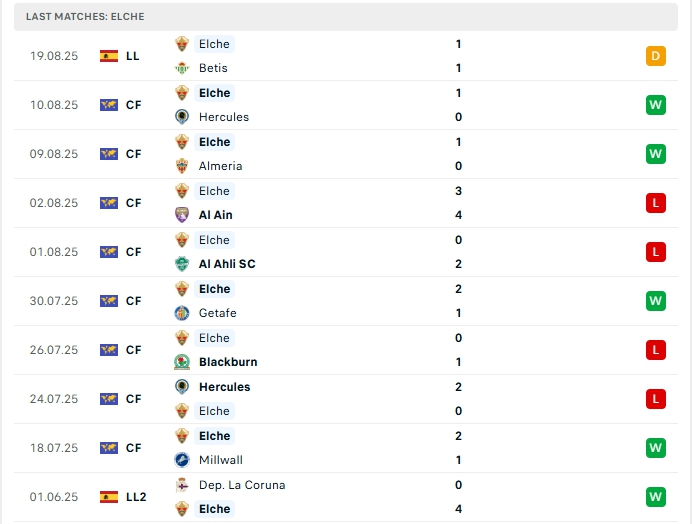Open the Al Ain team crest
Viewport: 692px width, 524px height.
point(182,215)
